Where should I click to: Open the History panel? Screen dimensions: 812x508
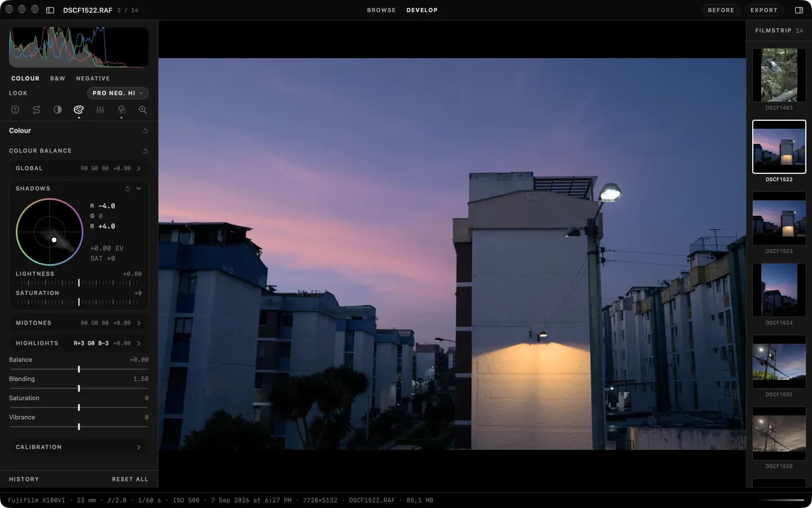(24, 479)
